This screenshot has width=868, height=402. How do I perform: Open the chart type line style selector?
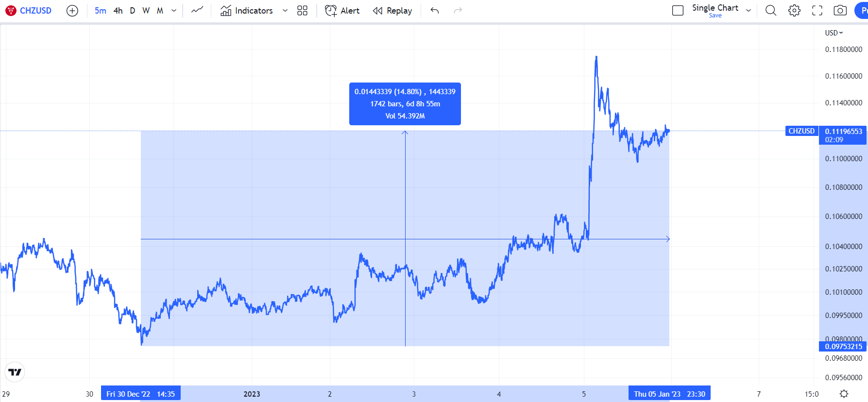pos(197,11)
